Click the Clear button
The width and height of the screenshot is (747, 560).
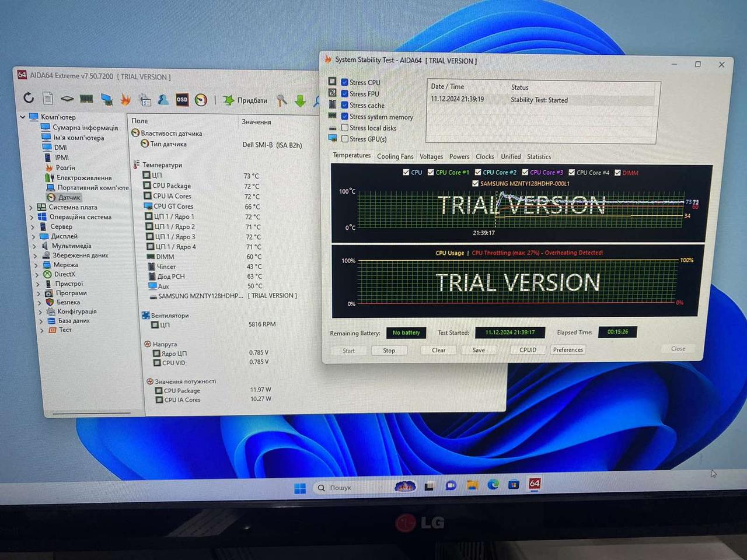(439, 350)
